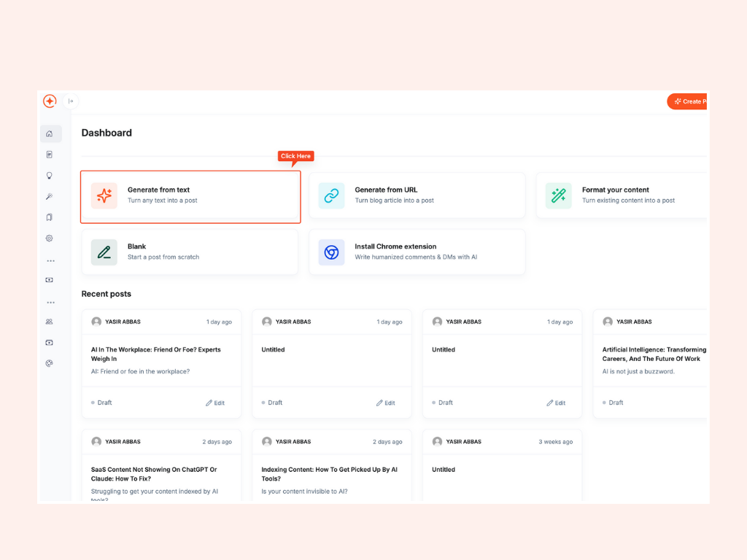The height and width of the screenshot is (560, 747).
Task: Click the orange star app logo
Action: click(x=50, y=101)
